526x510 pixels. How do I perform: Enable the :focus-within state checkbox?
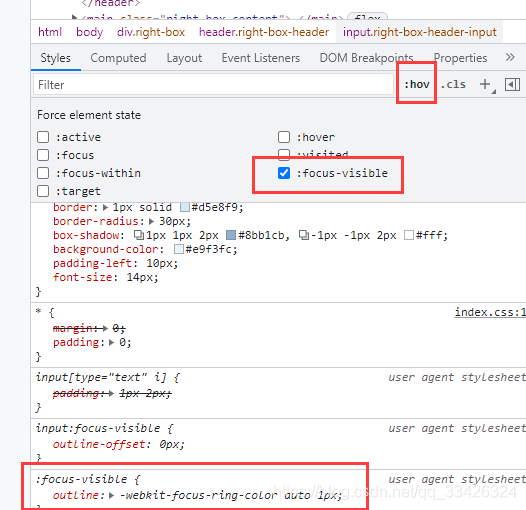[43, 173]
